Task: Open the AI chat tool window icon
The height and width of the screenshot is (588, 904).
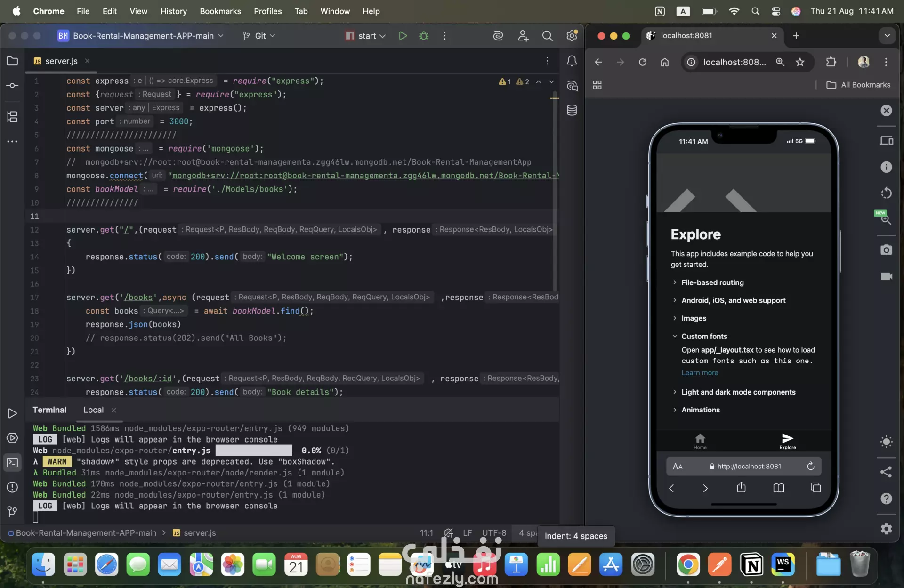Action: [572, 86]
